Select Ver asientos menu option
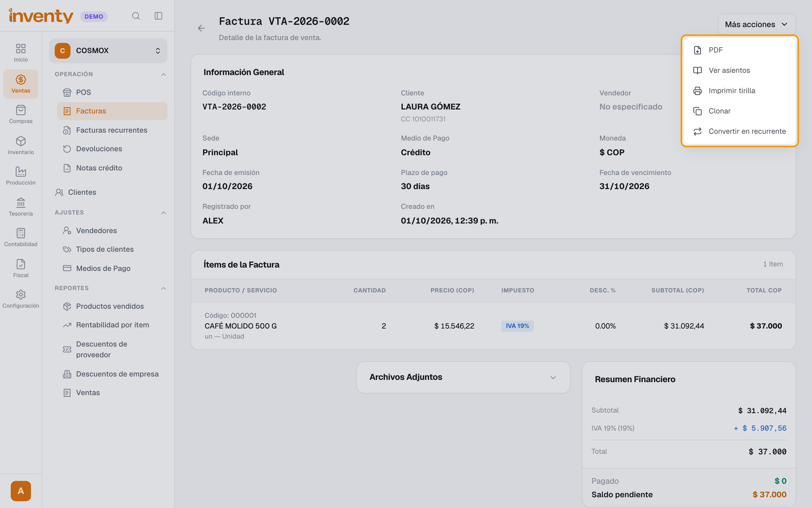The height and width of the screenshot is (508, 812). tap(740, 70)
